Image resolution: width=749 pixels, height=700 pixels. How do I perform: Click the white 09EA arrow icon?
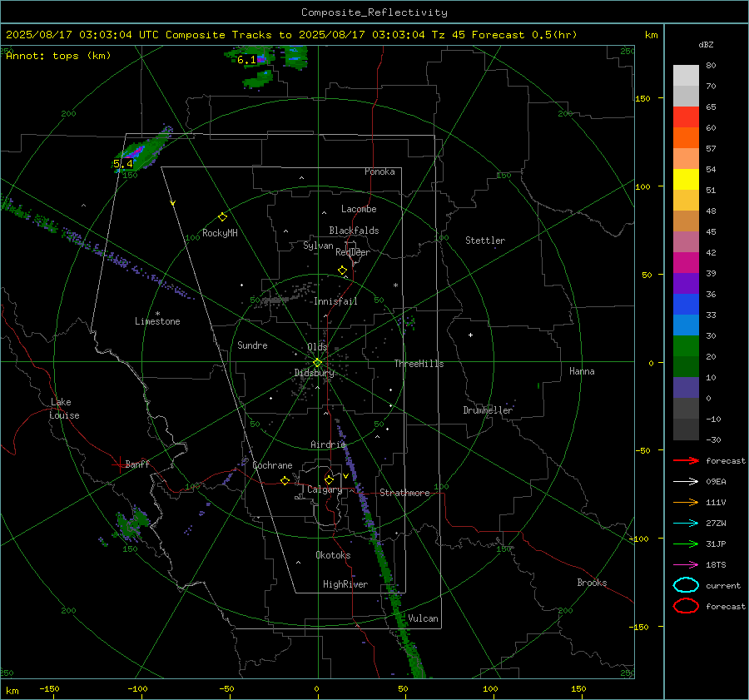point(686,481)
